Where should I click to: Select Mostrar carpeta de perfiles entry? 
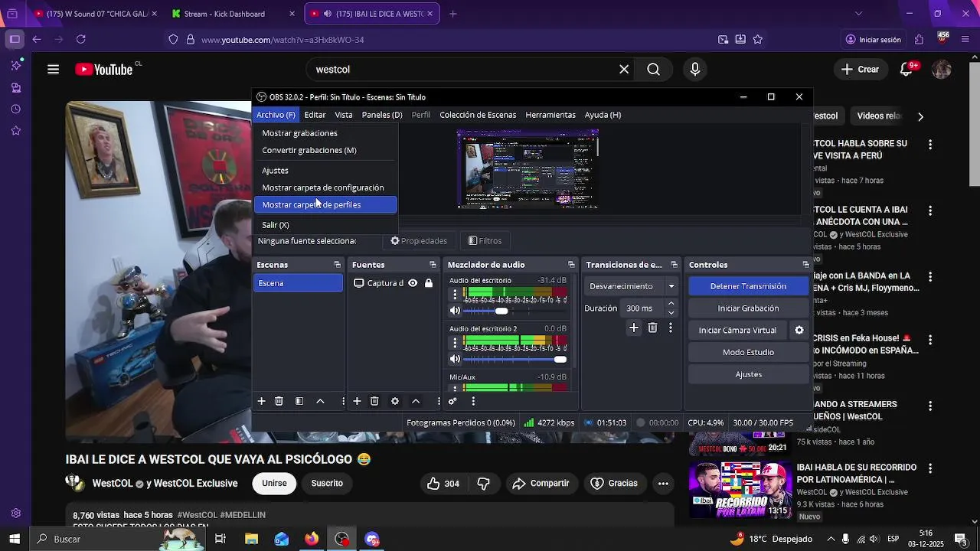(x=325, y=205)
